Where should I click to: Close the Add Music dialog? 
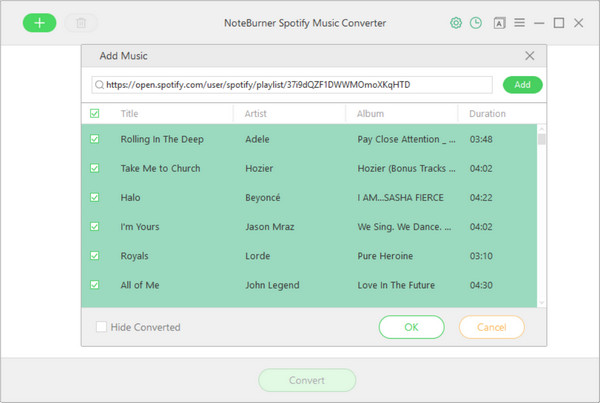pos(530,56)
